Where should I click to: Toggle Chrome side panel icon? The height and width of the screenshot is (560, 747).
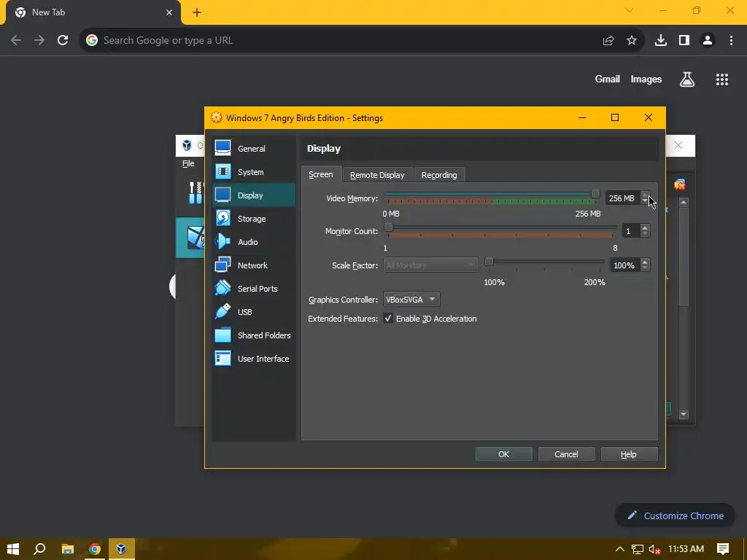point(684,41)
